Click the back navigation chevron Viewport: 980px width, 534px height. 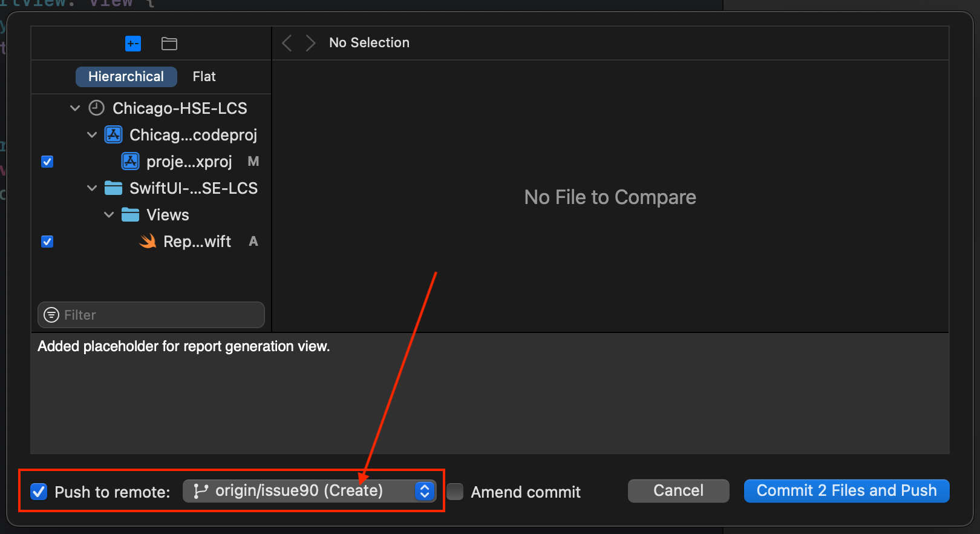[287, 43]
